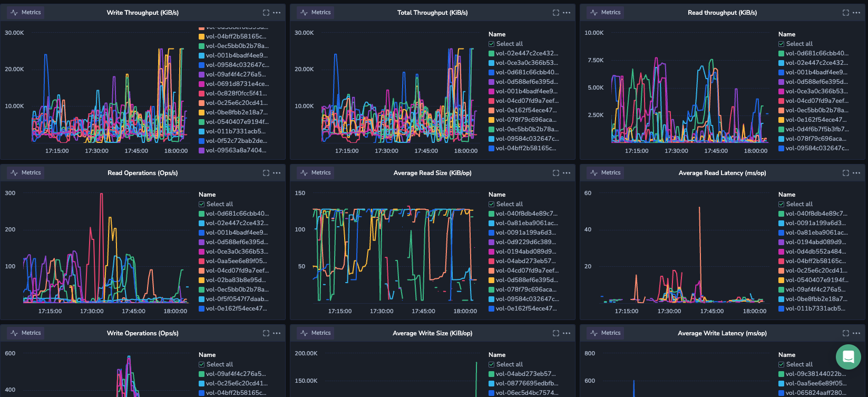The width and height of the screenshot is (868, 397).
Task: Expand the Write Operations panel to fullscreen
Action: (x=266, y=333)
